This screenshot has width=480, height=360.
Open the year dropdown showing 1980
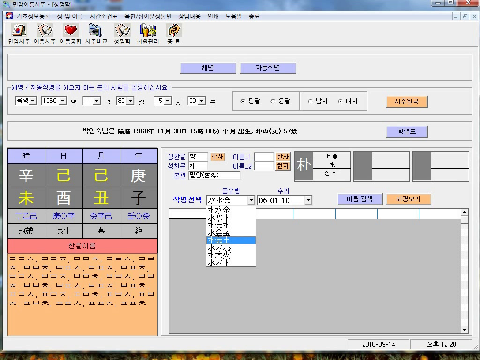coord(54,101)
